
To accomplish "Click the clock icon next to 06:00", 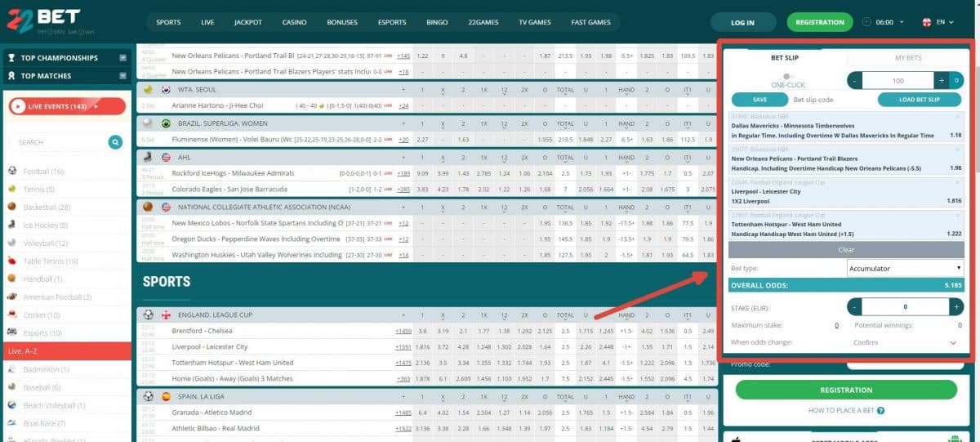I will [x=866, y=22].
